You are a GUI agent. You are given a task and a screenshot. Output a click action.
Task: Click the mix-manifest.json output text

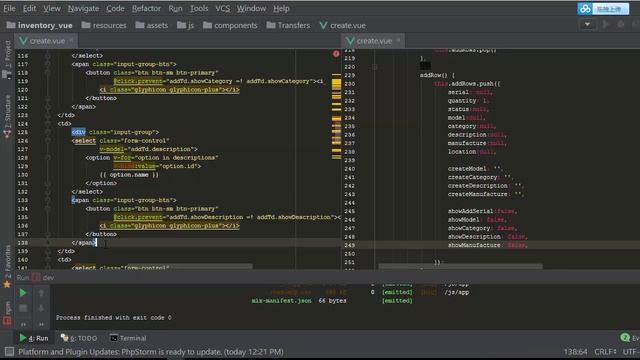click(x=281, y=301)
